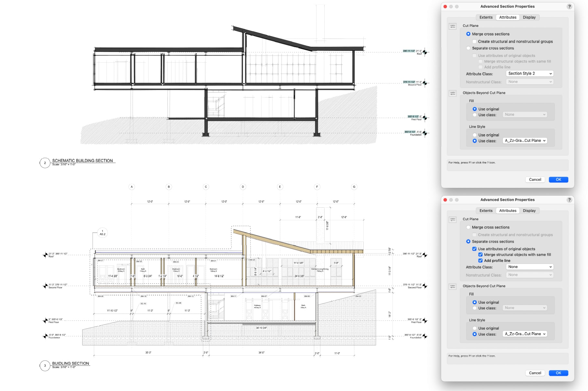Select grid bubble F on the building section
588x391 pixels.
(317, 187)
